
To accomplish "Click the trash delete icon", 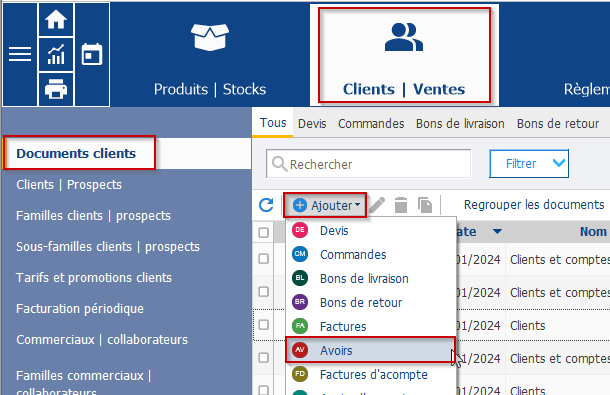I will coord(401,205).
